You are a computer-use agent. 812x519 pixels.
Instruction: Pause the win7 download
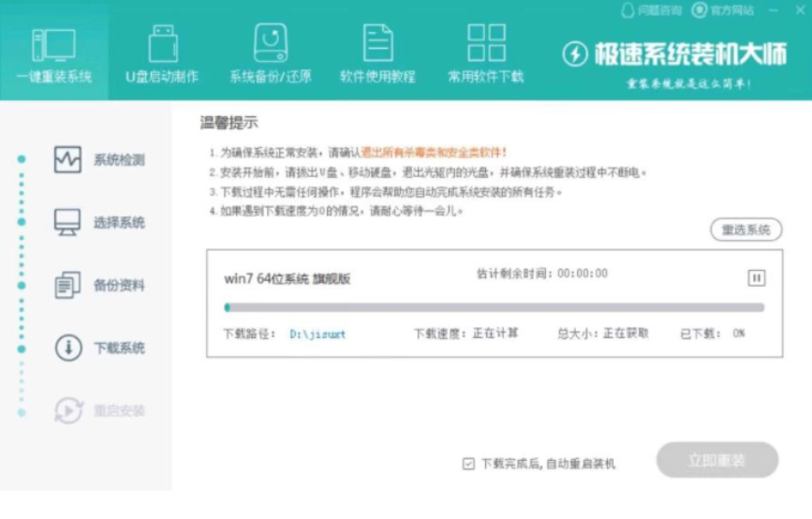click(x=756, y=277)
